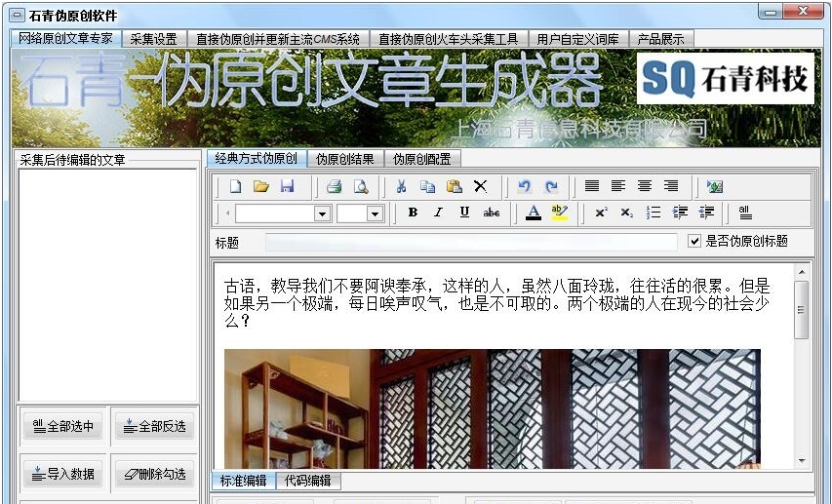Apply strikethrough formatting
Image resolution: width=832 pixels, height=504 pixels.
[x=492, y=213]
